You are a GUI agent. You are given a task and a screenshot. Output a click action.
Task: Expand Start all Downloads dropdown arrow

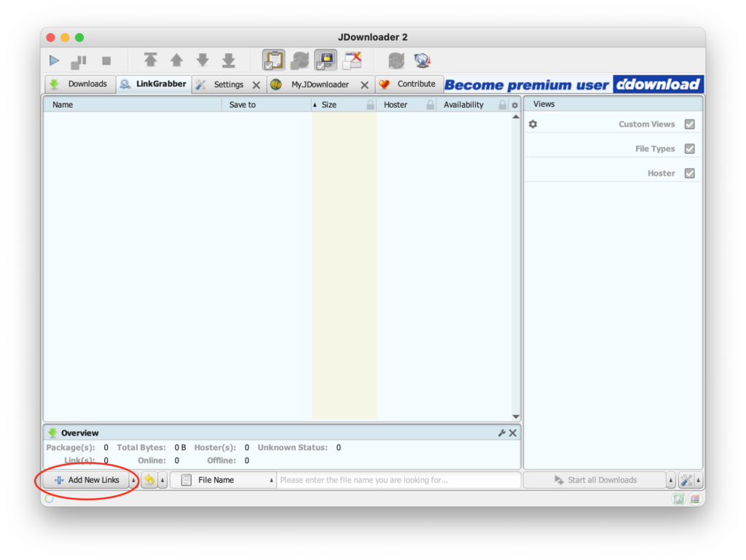(670, 480)
